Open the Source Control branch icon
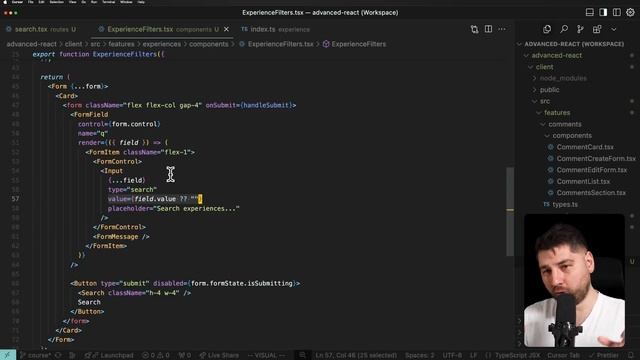The height and width of the screenshot is (360, 640). click(580, 29)
